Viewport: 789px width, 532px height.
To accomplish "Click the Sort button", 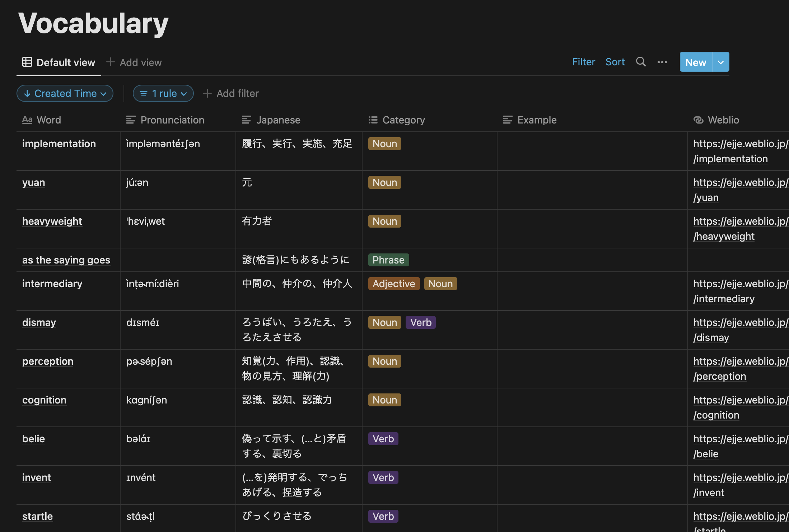I will point(615,62).
